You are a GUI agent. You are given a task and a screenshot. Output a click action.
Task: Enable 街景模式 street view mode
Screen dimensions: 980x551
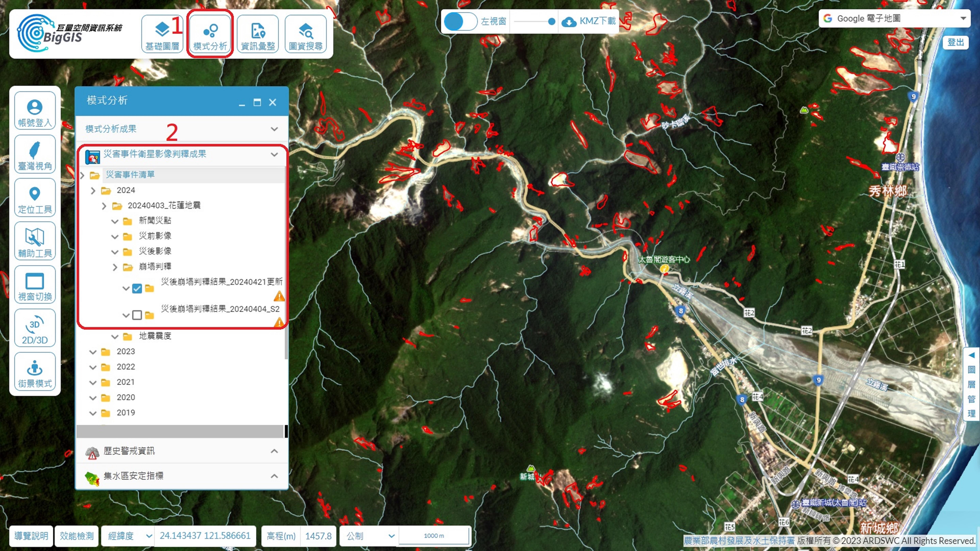[x=35, y=372]
